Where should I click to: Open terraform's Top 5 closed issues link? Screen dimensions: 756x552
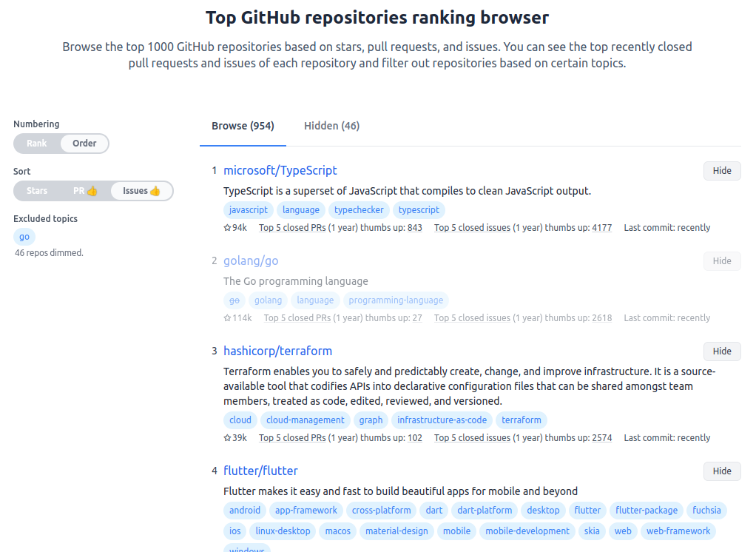click(472, 438)
